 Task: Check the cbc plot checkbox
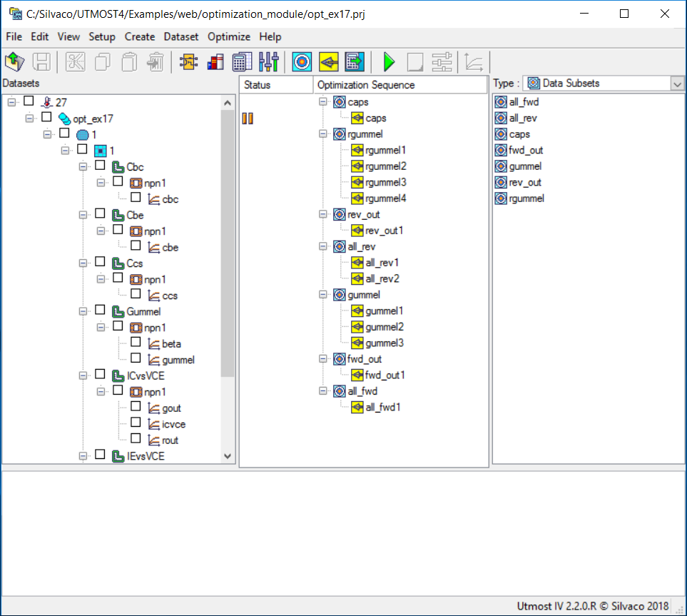tap(136, 197)
